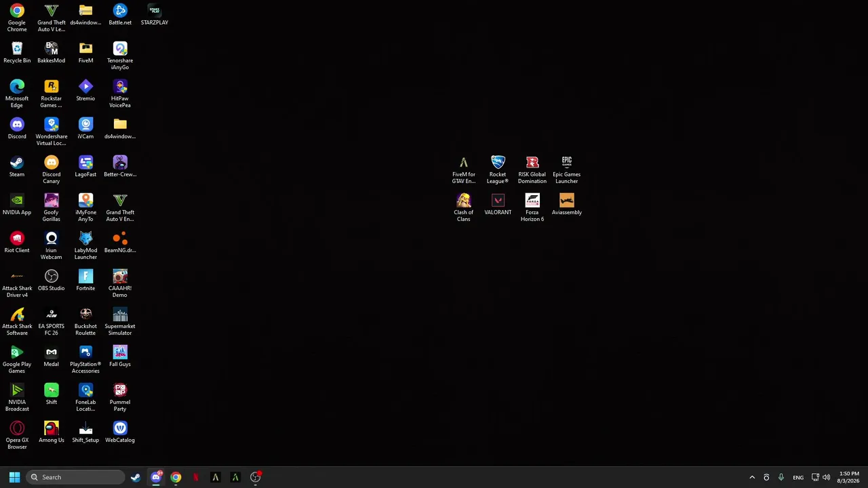Select the Opera GX Browser icon
This screenshot has width=868, height=488.
(x=17, y=435)
